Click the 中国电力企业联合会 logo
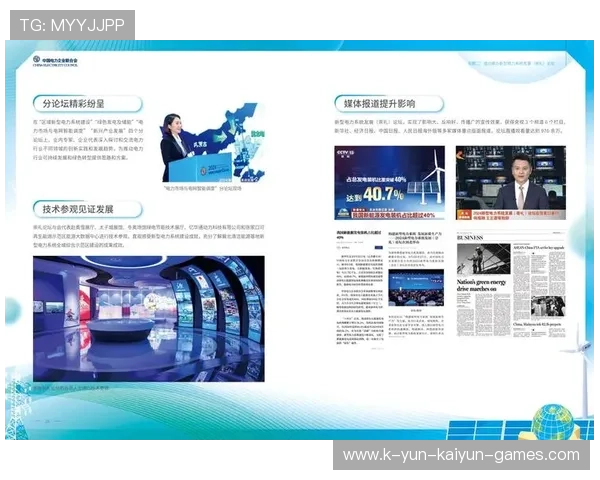The image size is (600, 480). pyautogui.click(x=55, y=61)
